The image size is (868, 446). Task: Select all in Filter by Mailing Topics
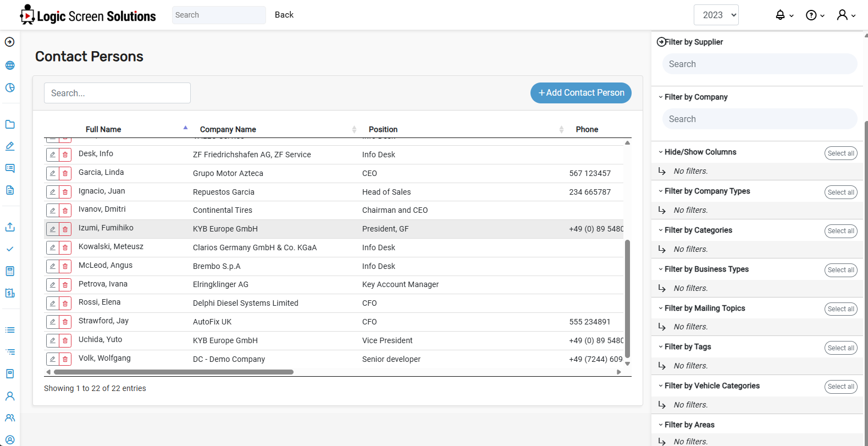841,309
